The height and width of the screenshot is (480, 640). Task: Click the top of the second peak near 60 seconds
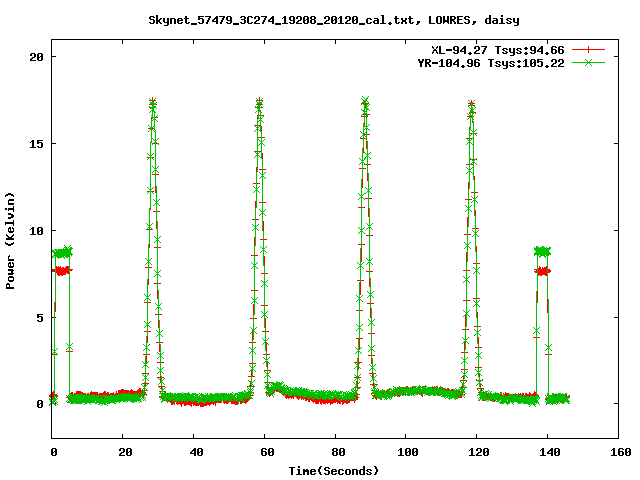pos(260,103)
